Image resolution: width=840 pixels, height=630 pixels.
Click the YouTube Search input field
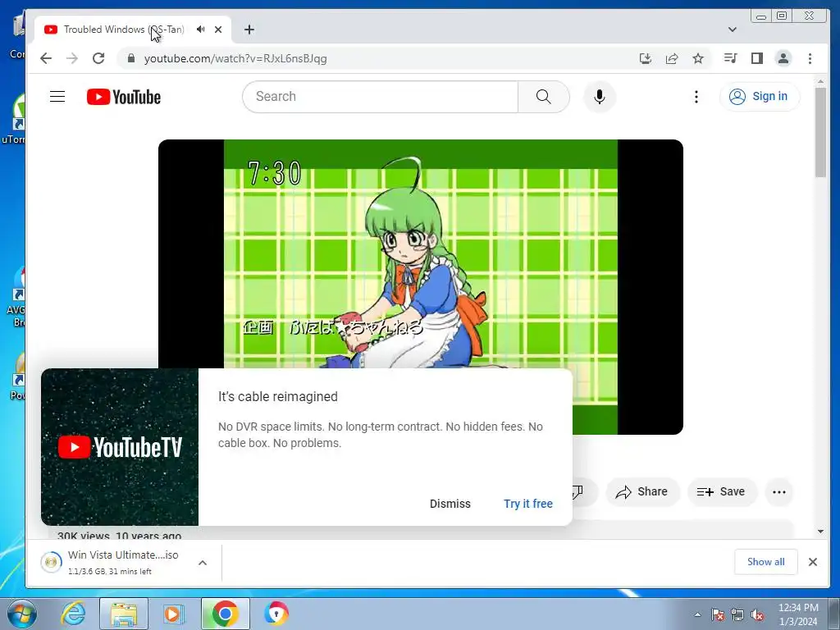point(381,97)
